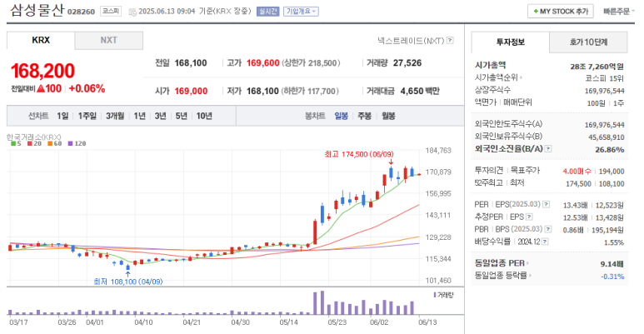
Task: Open the 투자정보 tab
Action: (x=510, y=42)
